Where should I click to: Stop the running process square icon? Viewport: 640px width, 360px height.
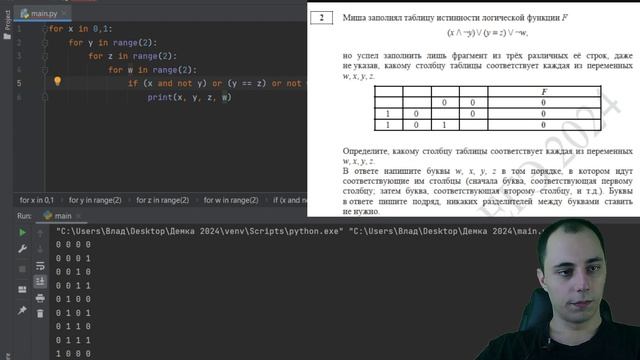pos(22,269)
